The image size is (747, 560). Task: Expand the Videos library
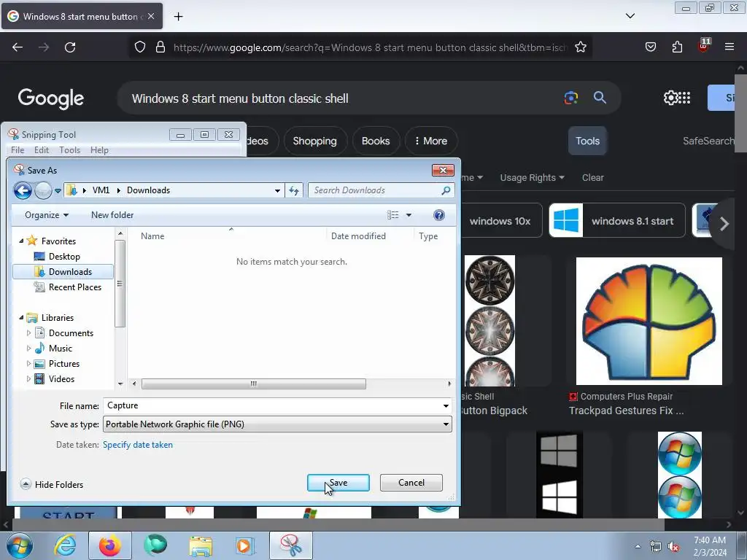pyautogui.click(x=28, y=379)
